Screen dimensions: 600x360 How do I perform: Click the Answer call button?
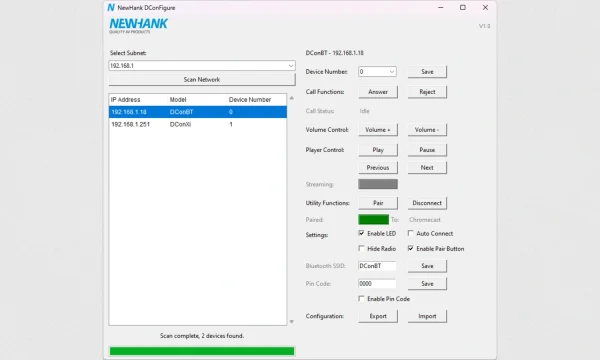click(378, 92)
